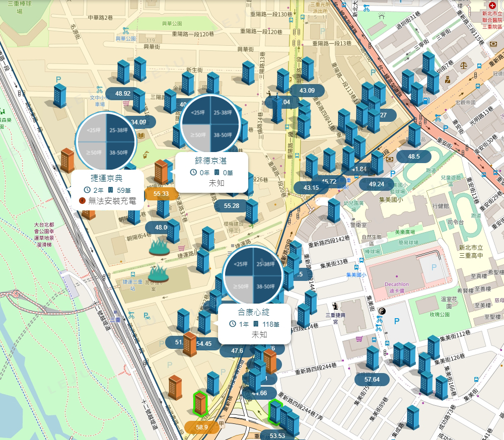Click the red cross hospital icon

click(x=492, y=6)
